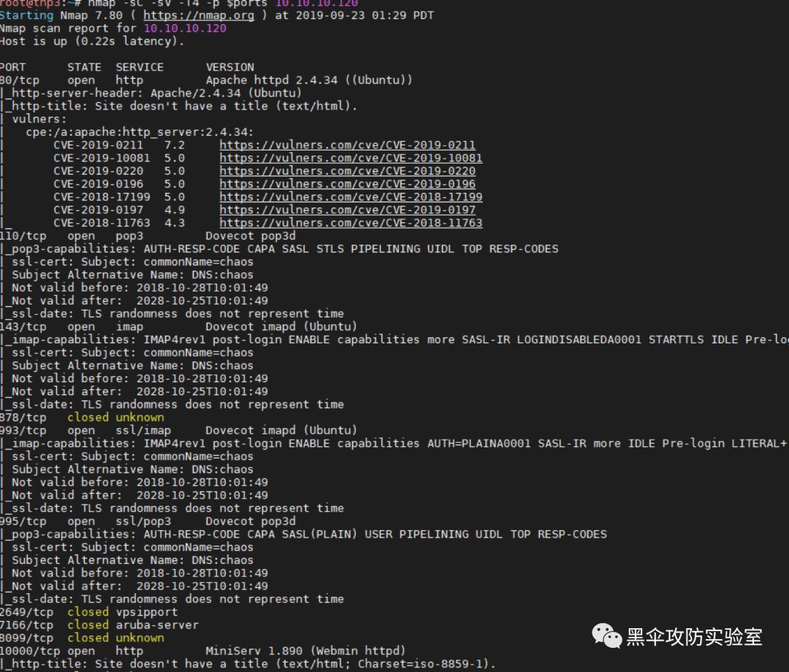The height and width of the screenshot is (672, 789).
Task: Click the WeChat logo watermark icon
Action: coord(607,635)
